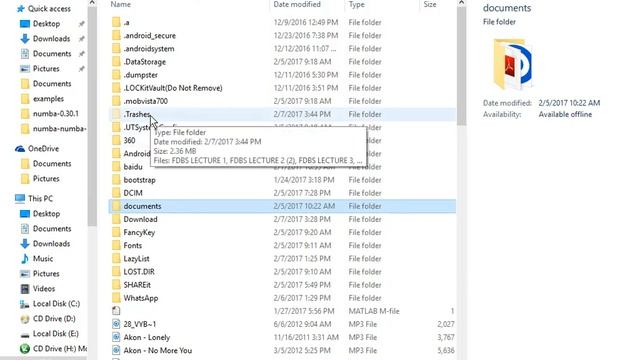Open Pictures under This PC

click(x=46, y=274)
